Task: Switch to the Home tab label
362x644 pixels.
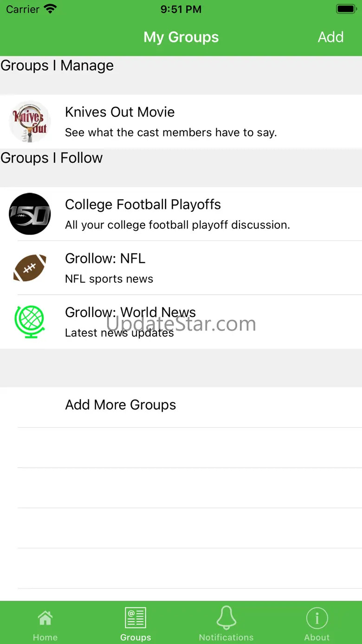Action: pos(45,637)
